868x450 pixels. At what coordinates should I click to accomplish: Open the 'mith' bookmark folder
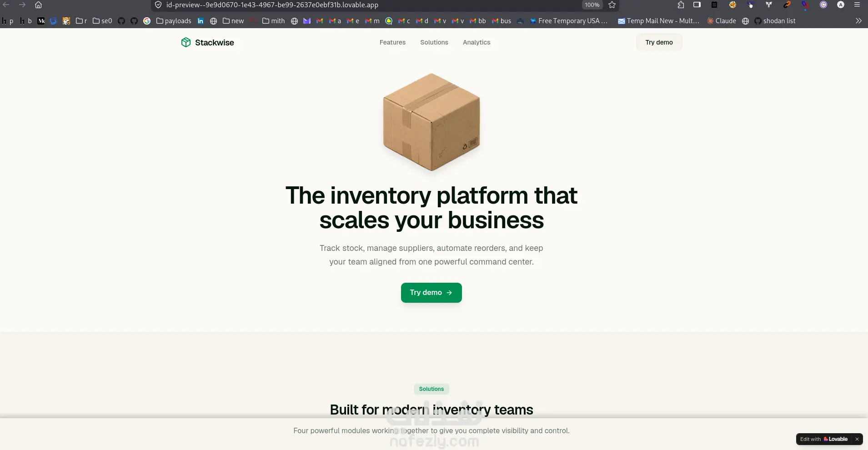click(x=274, y=21)
